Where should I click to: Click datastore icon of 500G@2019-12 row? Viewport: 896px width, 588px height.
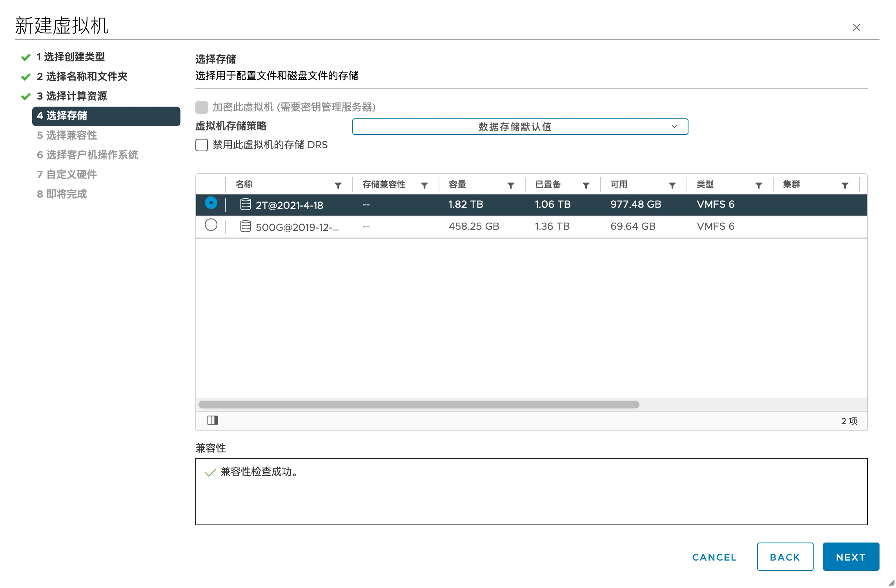(246, 226)
